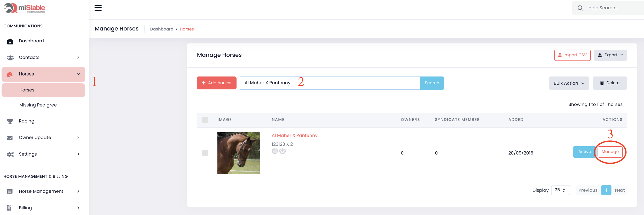Click the horse search input field

click(329, 83)
